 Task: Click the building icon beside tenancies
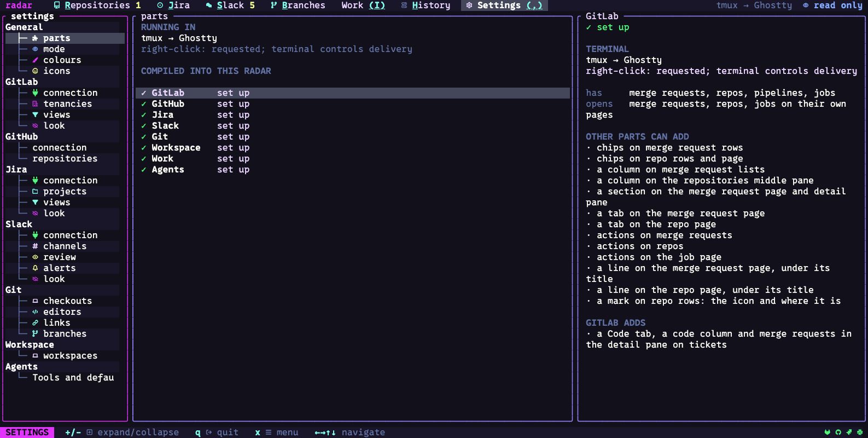pyautogui.click(x=35, y=104)
